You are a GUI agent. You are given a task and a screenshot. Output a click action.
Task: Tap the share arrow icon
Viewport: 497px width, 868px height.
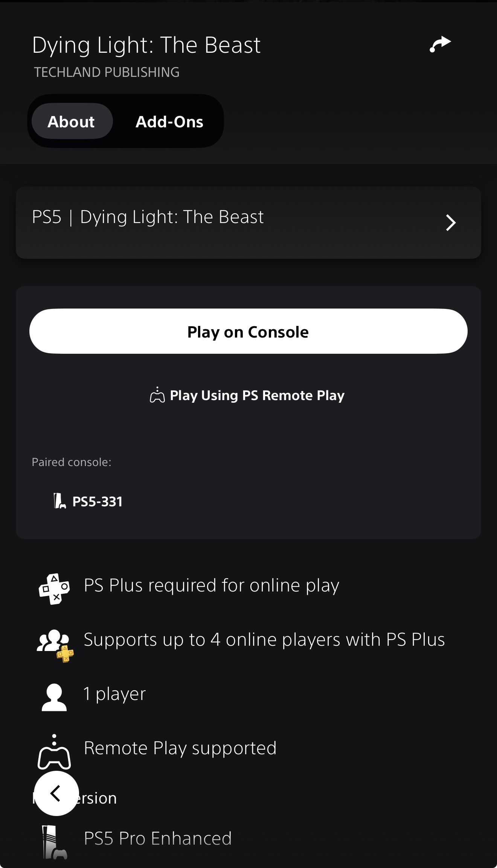(x=440, y=44)
